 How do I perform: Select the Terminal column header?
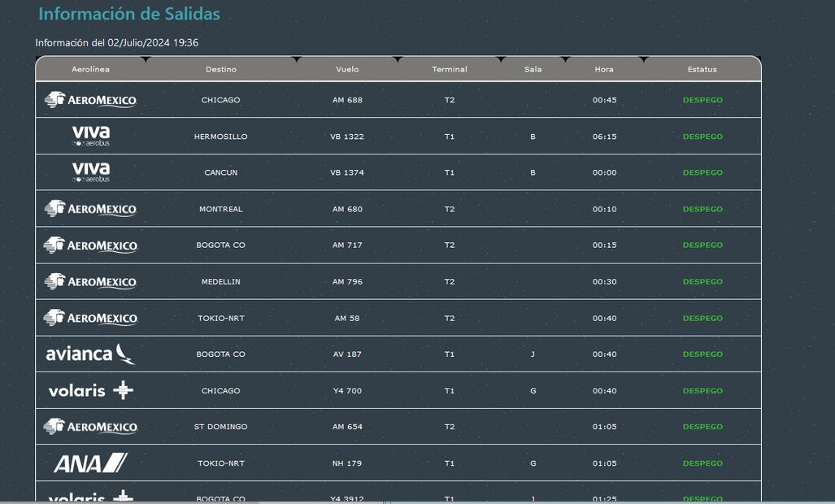click(450, 69)
